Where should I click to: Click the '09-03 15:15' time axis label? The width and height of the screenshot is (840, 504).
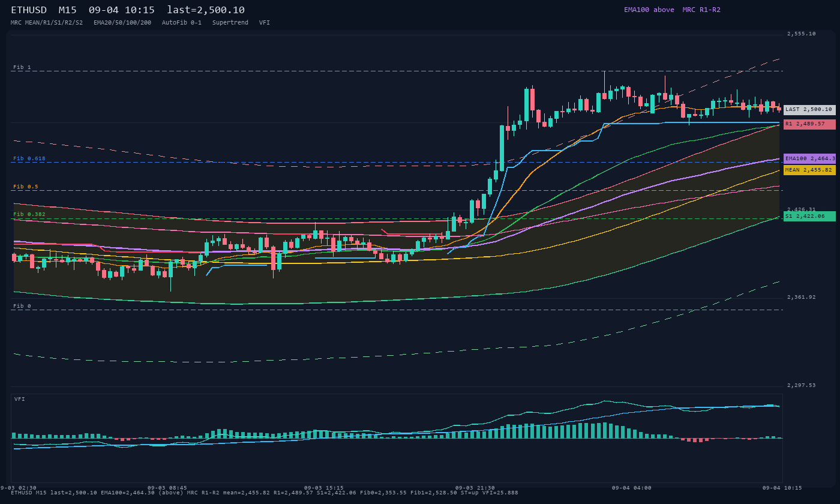[324, 488]
